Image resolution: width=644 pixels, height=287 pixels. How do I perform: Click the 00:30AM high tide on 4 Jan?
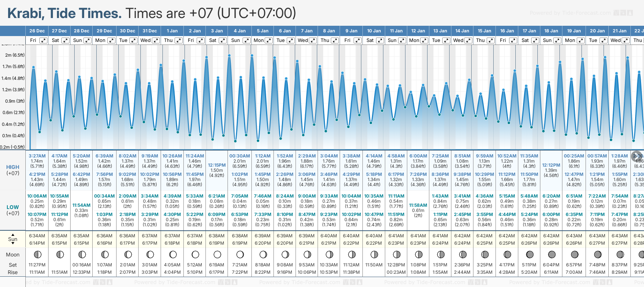[x=240, y=156]
